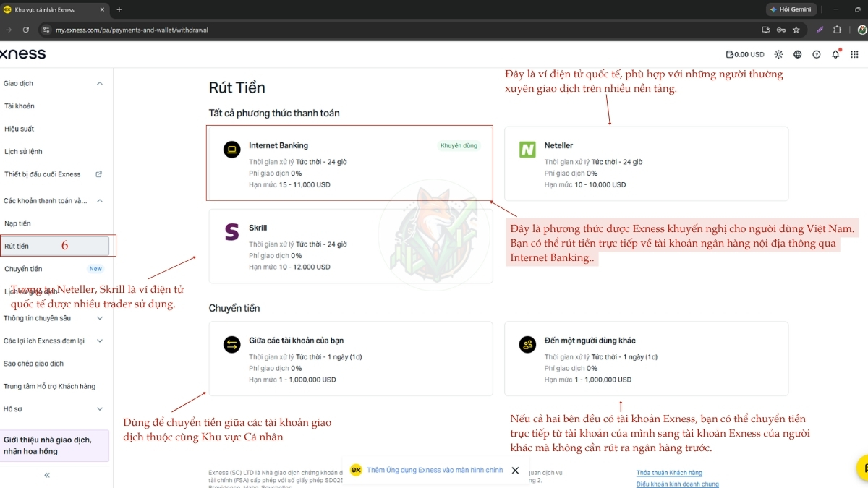This screenshot has height=488, width=868.
Task: Open the help question mark icon
Action: point(817,54)
